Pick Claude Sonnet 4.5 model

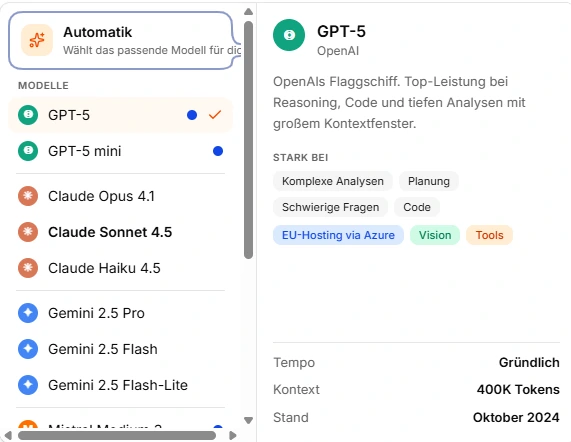(x=120, y=232)
